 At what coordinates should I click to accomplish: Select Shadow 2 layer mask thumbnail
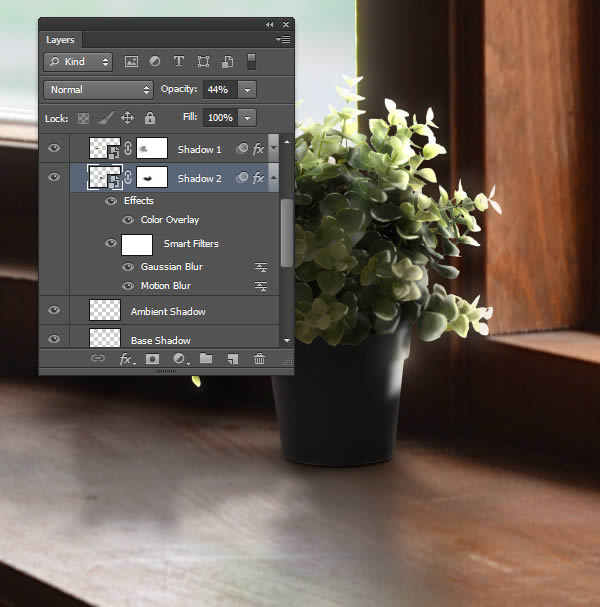tap(152, 177)
